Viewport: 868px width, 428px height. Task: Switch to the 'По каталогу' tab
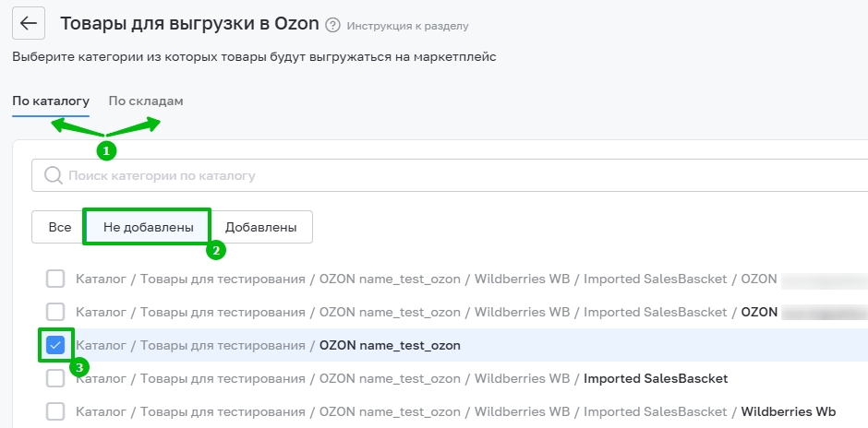pyautogui.click(x=51, y=101)
